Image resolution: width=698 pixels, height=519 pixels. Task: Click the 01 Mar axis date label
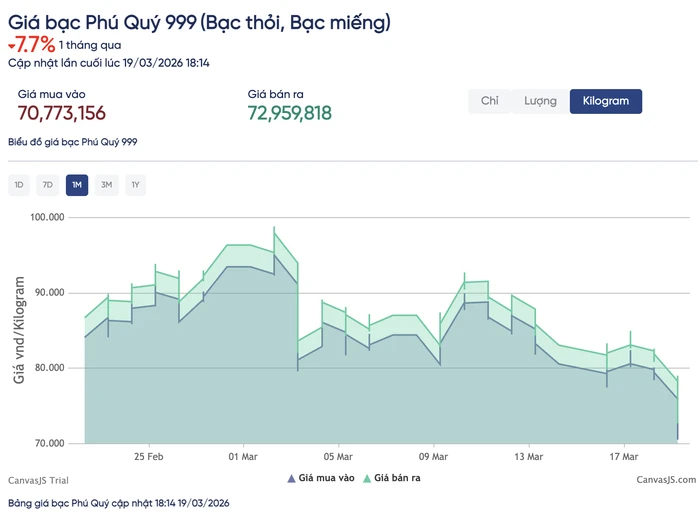click(x=243, y=457)
